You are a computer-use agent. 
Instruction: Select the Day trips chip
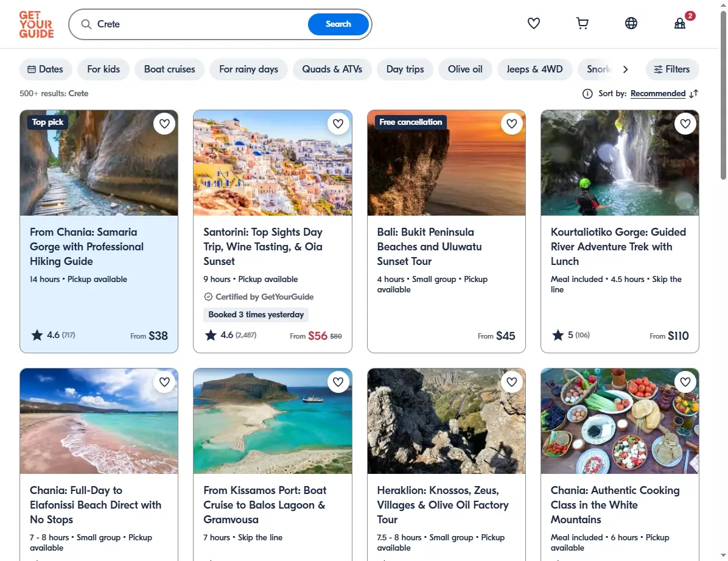[405, 69]
